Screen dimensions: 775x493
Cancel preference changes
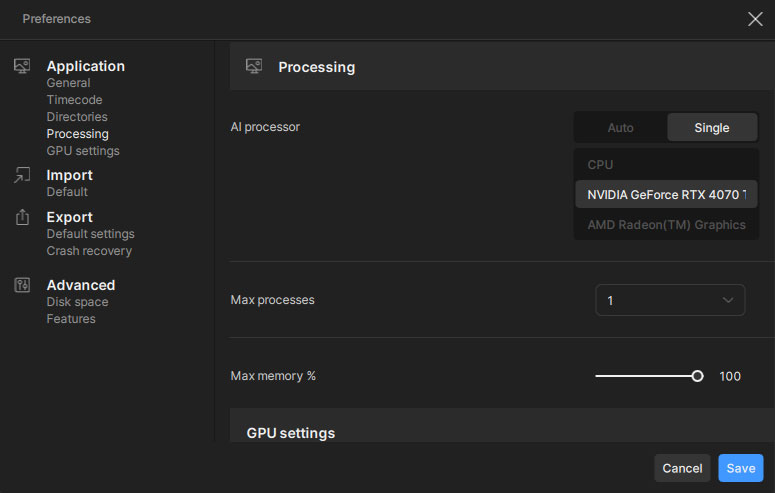pos(682,468)
